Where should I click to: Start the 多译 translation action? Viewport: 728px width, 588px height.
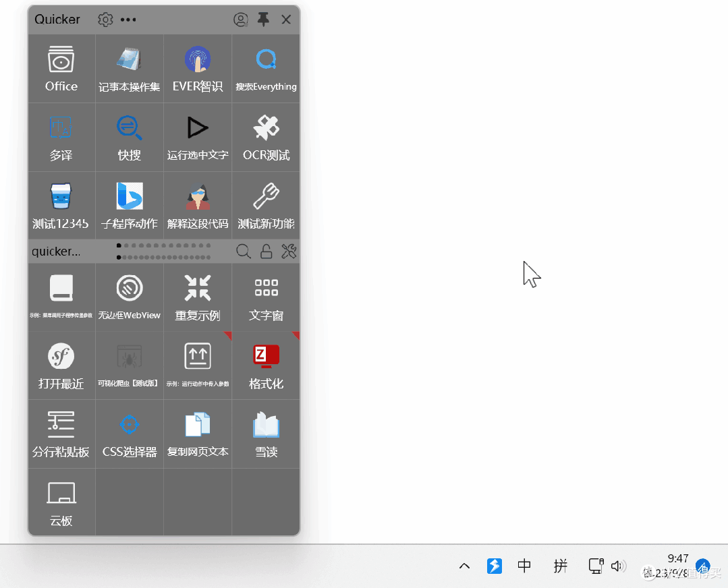point(61,138)
